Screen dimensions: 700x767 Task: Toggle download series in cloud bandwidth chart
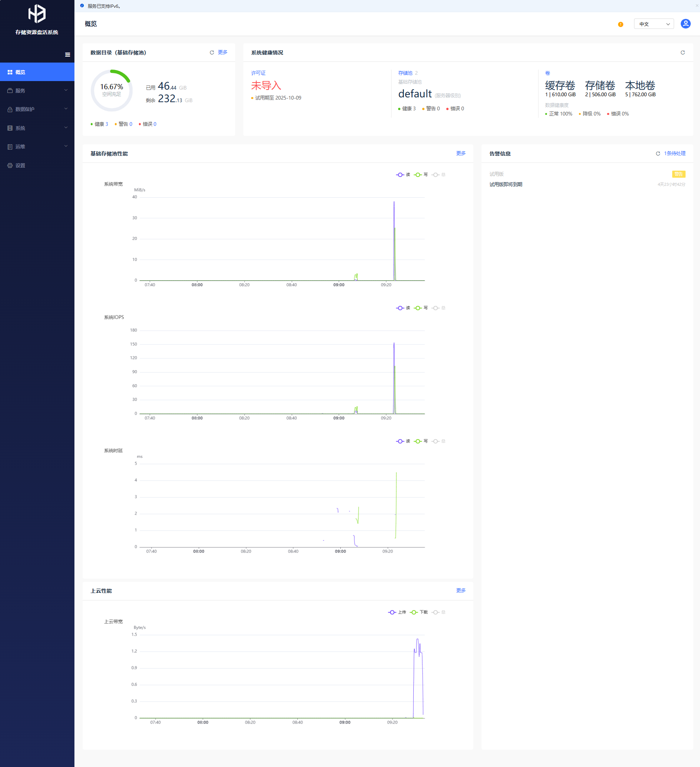(x=419, y=612)
